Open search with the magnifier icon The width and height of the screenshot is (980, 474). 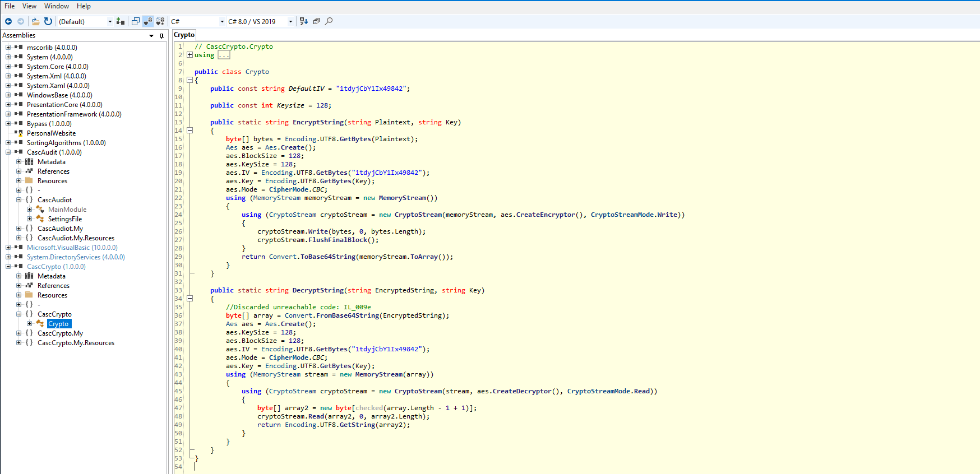329,21
